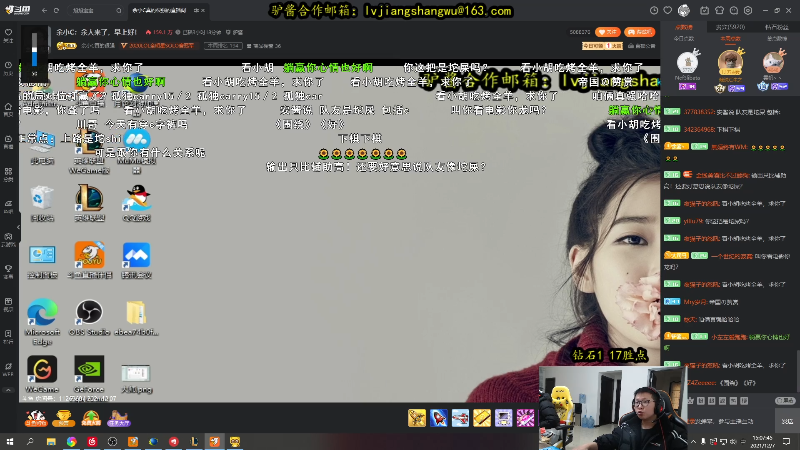The height and width of the screenshot is (450, 800).
Task: Adjust the volume slider over the video
Action: pyautogui.click(x=34, y=49)
